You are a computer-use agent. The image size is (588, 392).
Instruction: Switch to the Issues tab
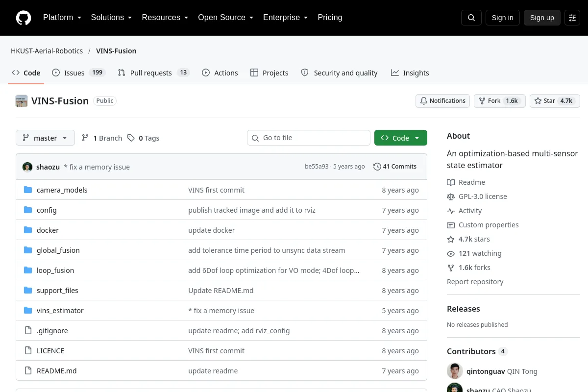78,73
